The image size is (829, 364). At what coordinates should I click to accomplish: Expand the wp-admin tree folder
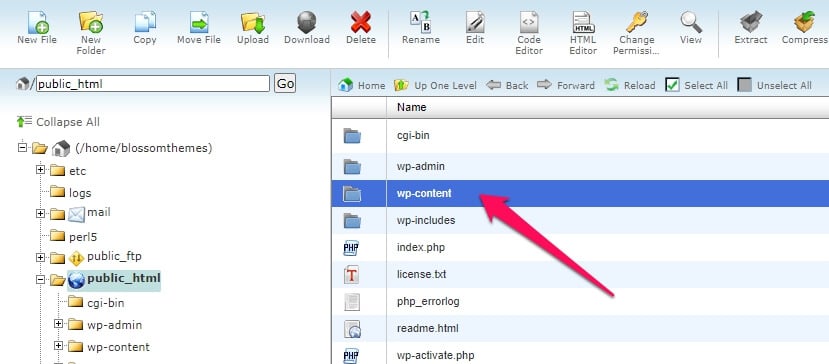coord(58,324)
